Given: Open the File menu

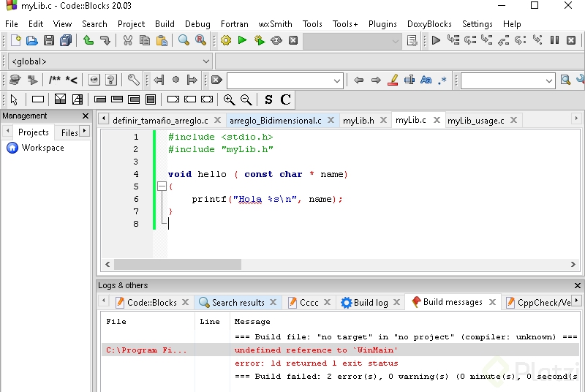Looking at the screenshot, I should click(12, 24).
